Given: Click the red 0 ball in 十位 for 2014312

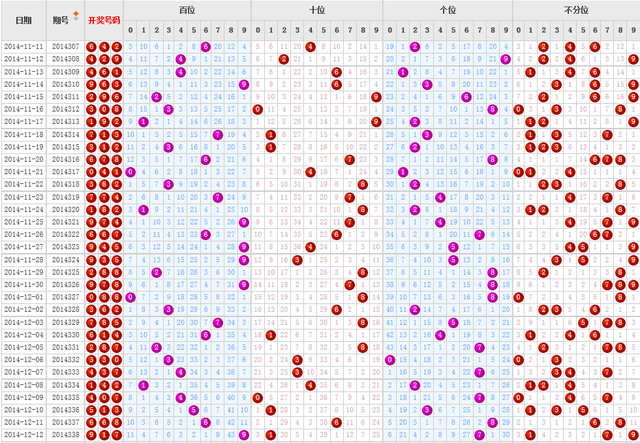Looking at the screenshot, I should [x=258, y=109].
